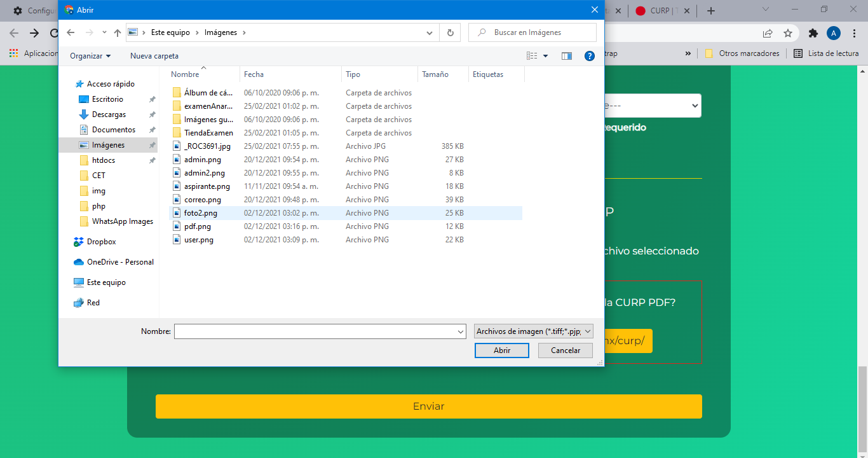This screenshot has width=868, height=458.
Task: Click the Chrome extensions puzzle icon
Action: (x=813, y=33)
